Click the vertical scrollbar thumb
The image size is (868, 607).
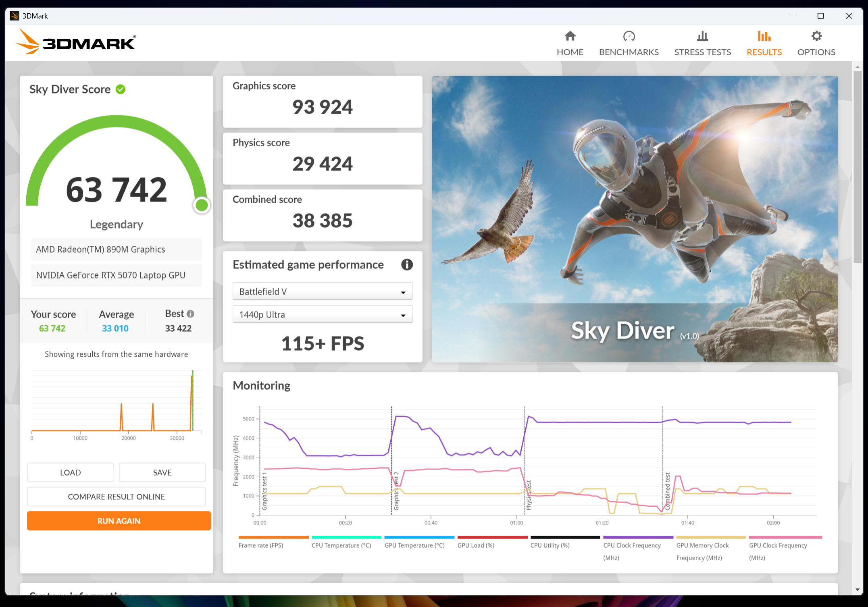click(x=857, y=167)
